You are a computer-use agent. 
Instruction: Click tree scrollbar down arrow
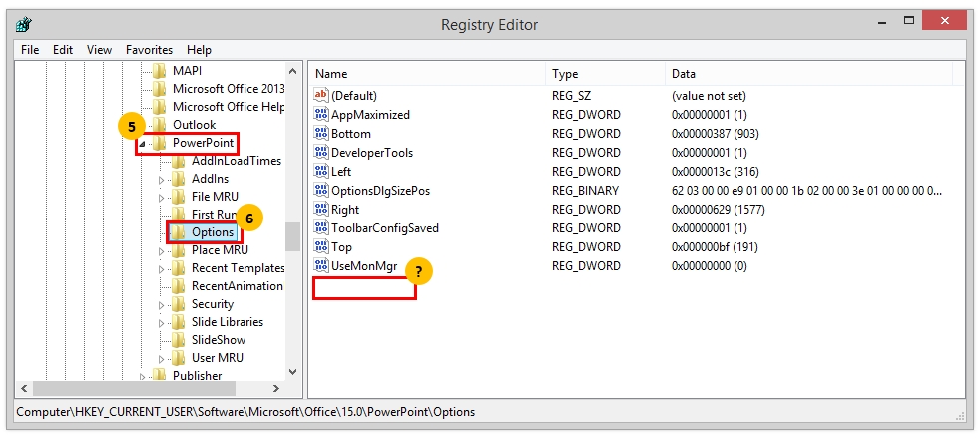click(292, 372)
